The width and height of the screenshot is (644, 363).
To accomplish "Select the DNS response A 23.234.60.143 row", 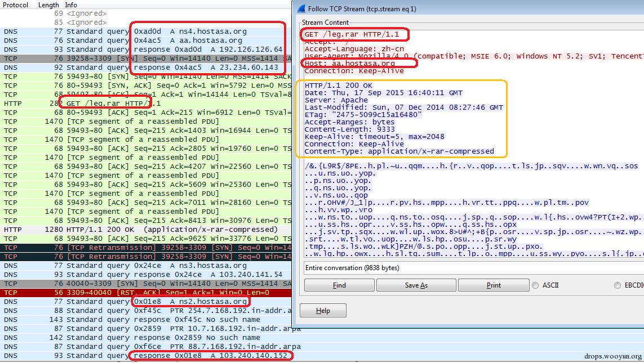I will [x=146, y=68].
